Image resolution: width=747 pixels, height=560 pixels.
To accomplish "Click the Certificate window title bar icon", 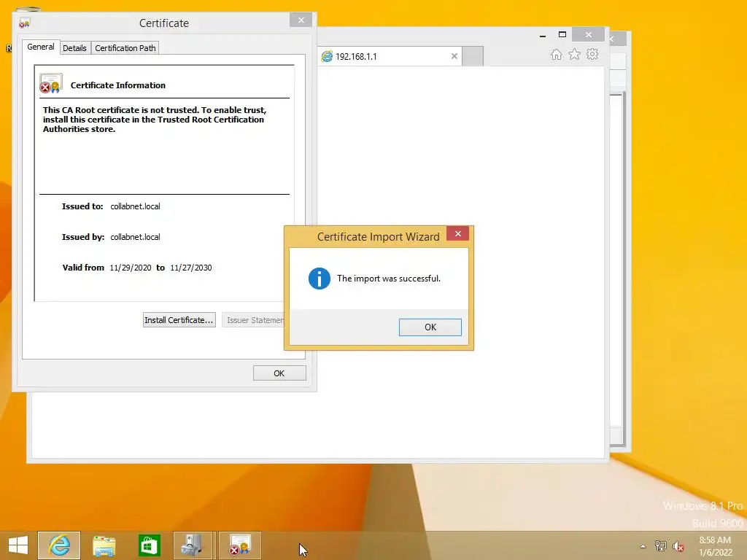I will point(24,23).
